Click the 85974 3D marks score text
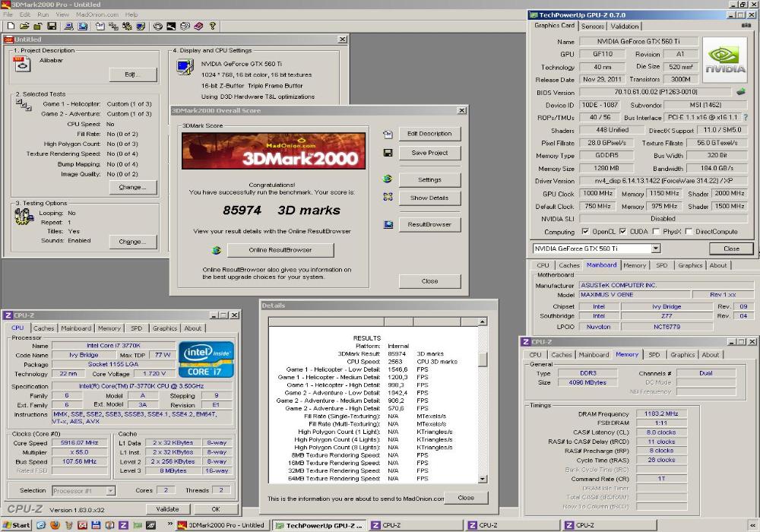760x532 pixels. [x=282, y=211]
